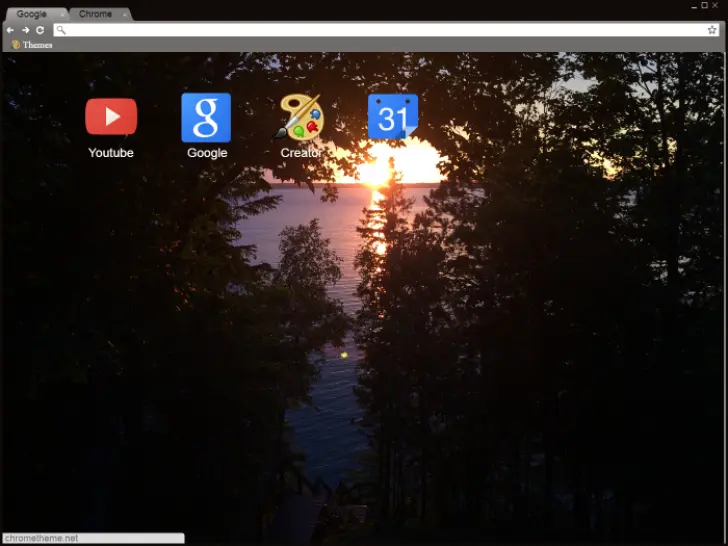Reload the page with the refresh icon
Image resolution: width=728 pixels, height=546 pixels.
40,30
